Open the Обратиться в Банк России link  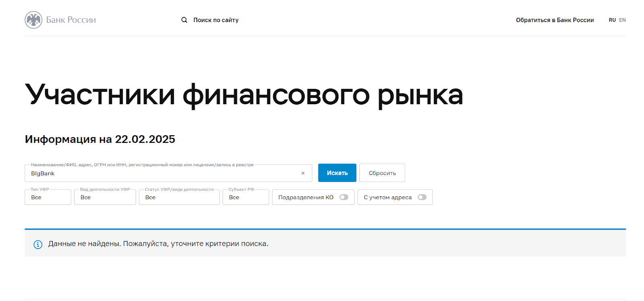[x=555, y=20]
